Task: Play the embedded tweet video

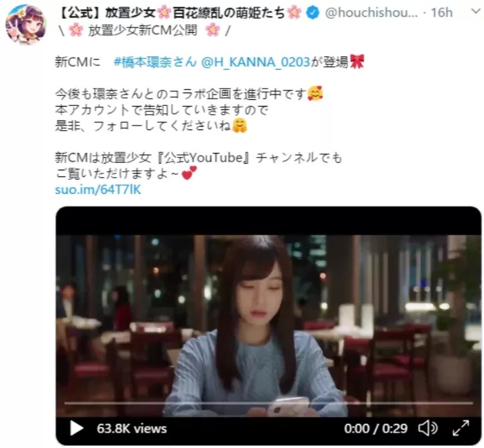Action: coord(77,428)
